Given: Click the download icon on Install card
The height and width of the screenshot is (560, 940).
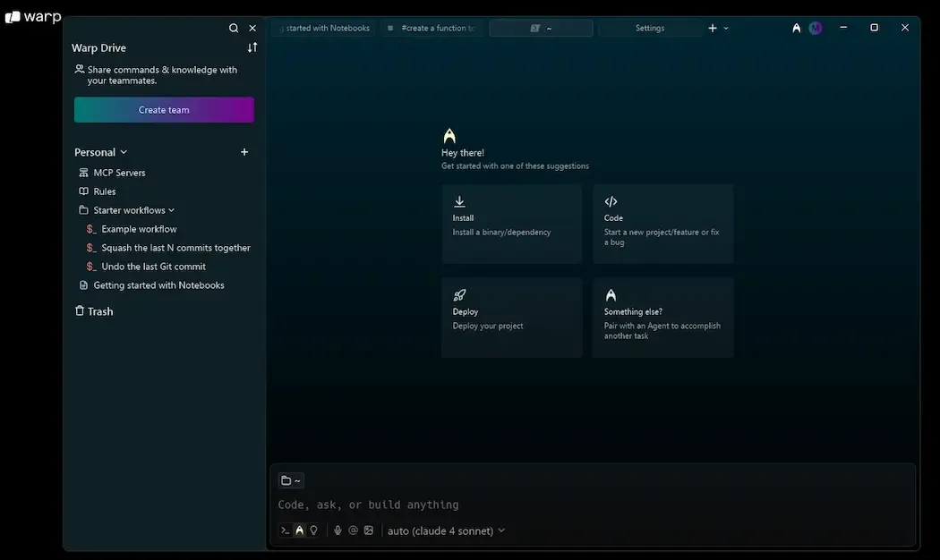Looking at the screenshot, I should click(460, 201).
